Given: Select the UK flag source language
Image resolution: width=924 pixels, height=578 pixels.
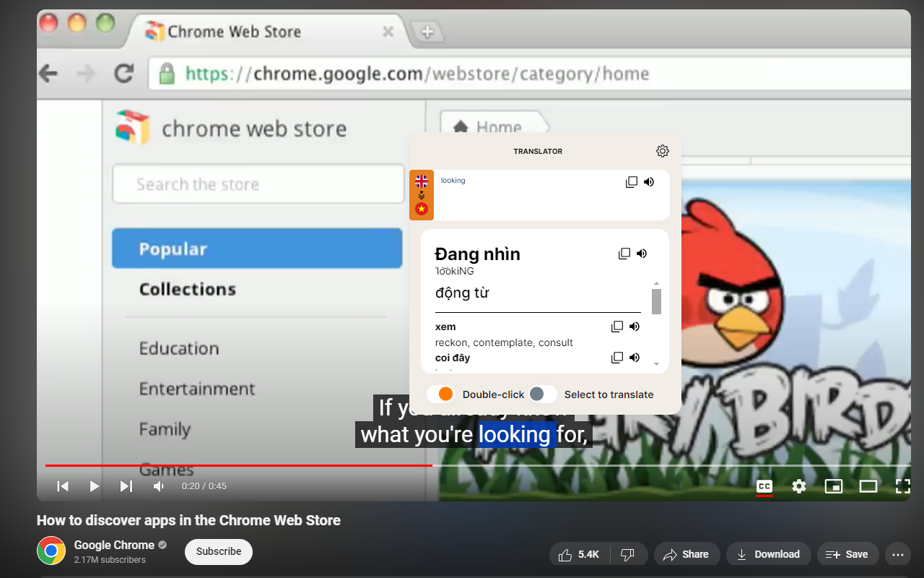Looking at the screenshot, I should 422,181.
